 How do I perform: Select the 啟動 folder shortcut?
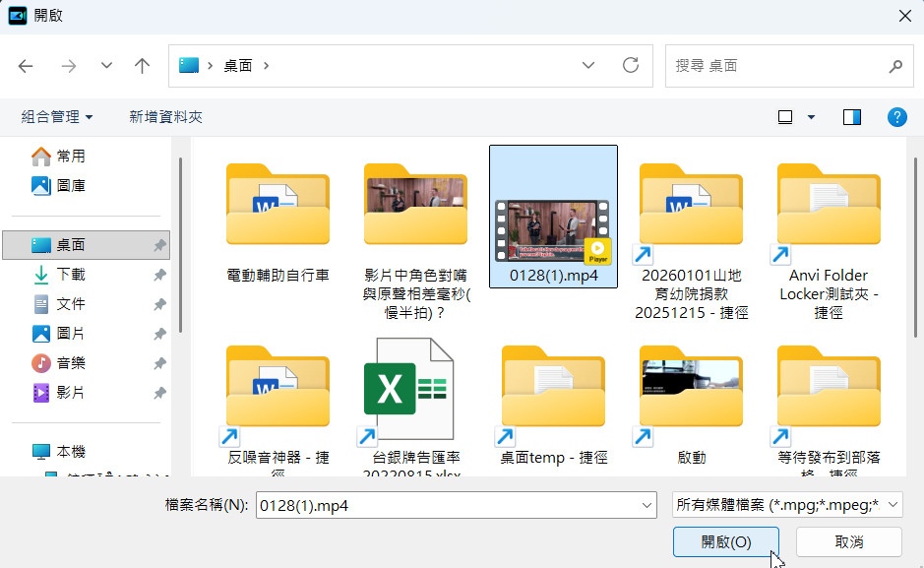[691, 390]
